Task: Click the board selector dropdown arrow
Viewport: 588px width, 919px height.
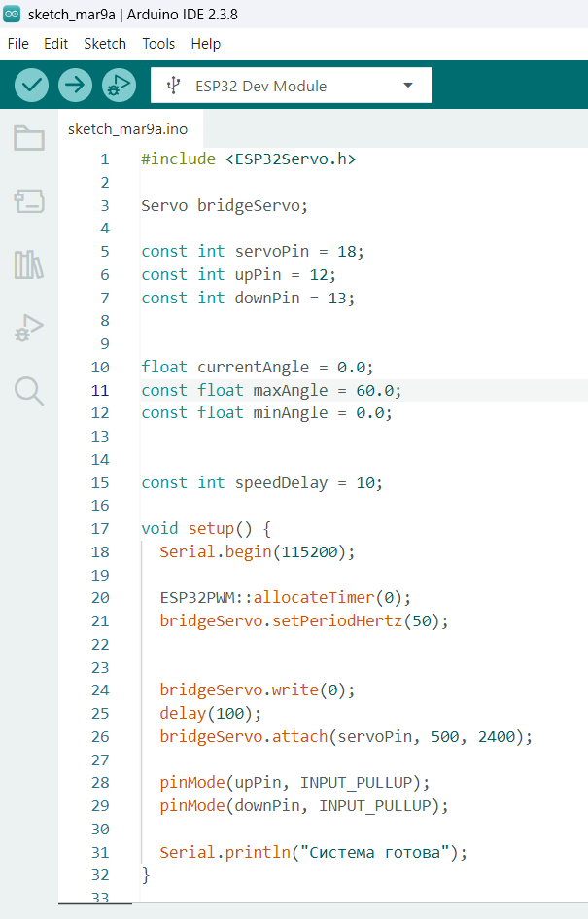Action: (408, 86)
